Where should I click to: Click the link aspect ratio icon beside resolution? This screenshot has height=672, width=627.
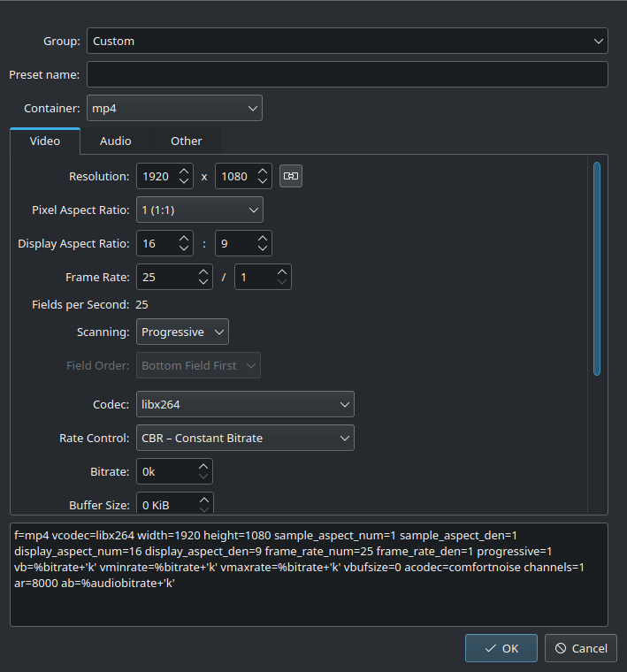290,176
